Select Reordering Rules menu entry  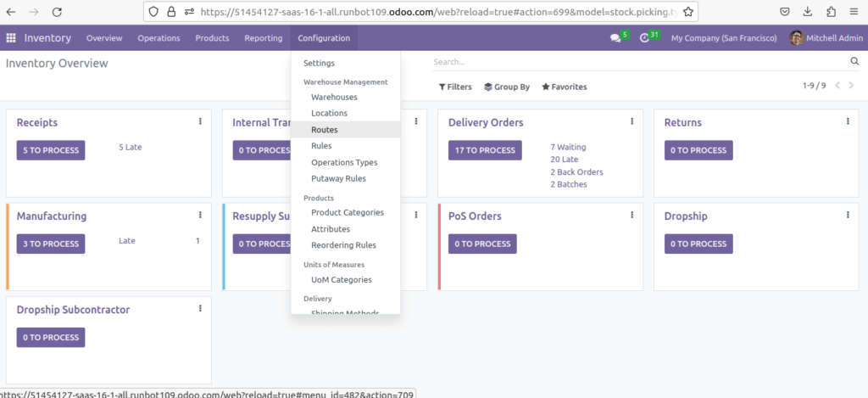346,245
